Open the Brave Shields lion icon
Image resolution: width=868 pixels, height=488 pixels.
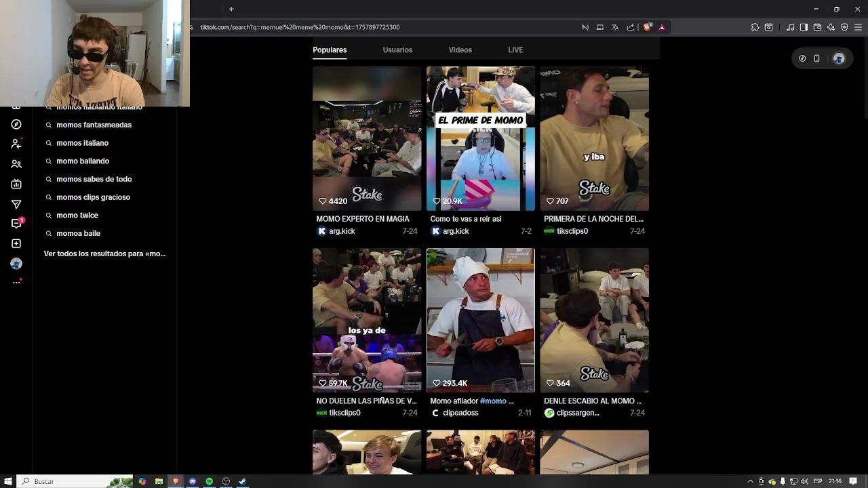pyautogui.click(x=647, y=27)
